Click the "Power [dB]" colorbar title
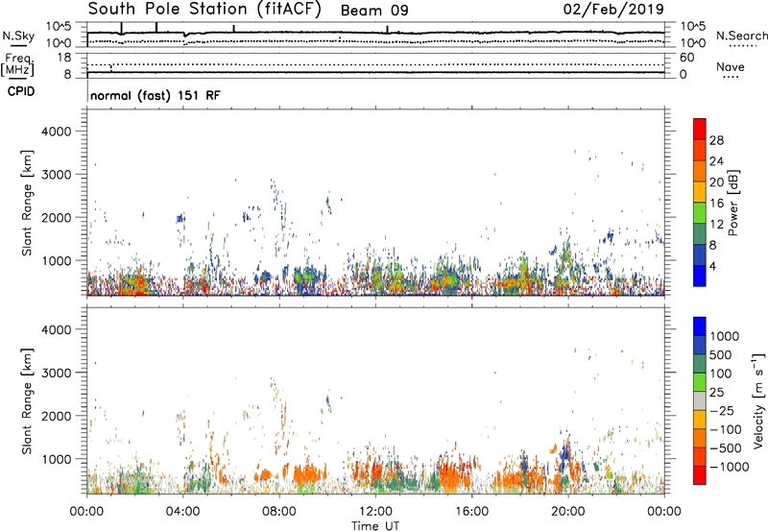This screenshot has height=532, width=768. [732, 203]
